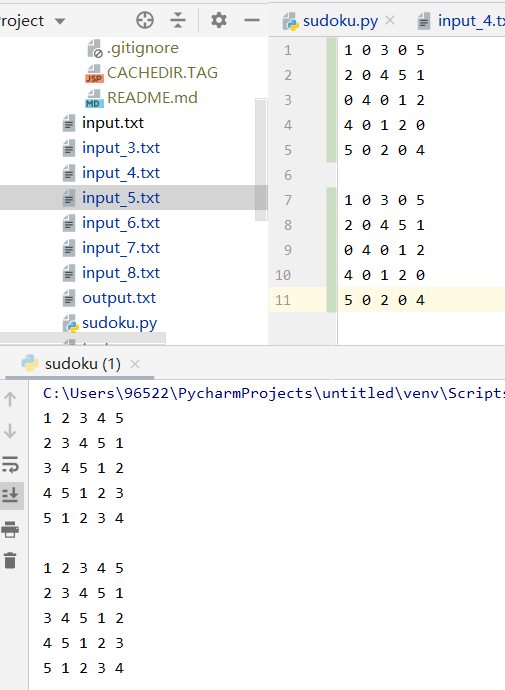505x690 pixels.
Task: Open input_8.txt in project tree
Action: pos(112,273)
